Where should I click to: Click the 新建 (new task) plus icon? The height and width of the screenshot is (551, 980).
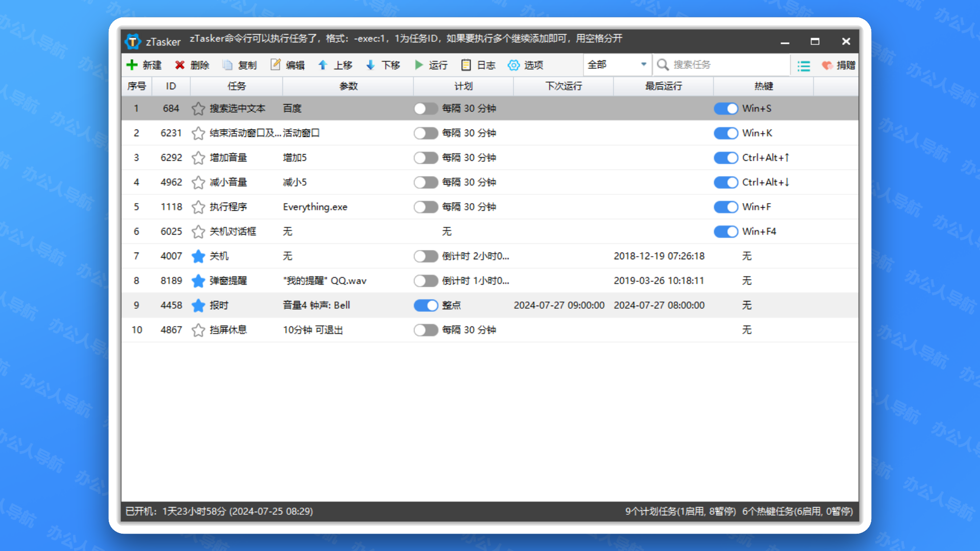click(132, 65)
